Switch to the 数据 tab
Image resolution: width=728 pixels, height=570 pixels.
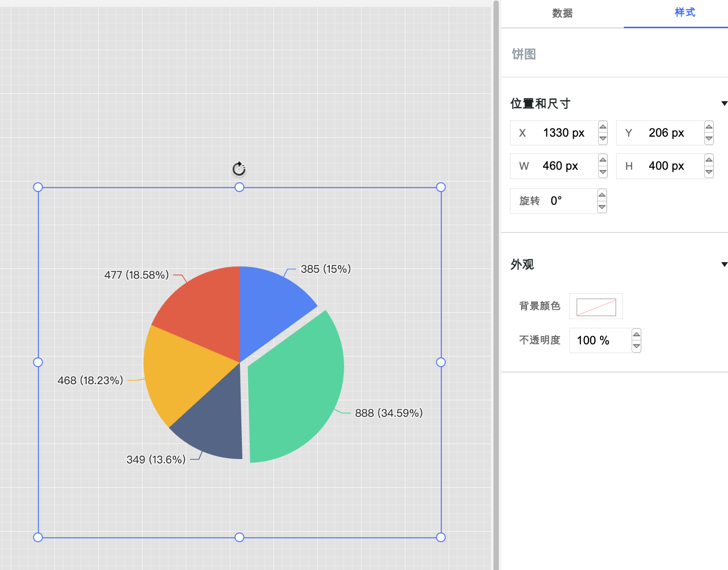pyautogui.click(x=562, y=13)
